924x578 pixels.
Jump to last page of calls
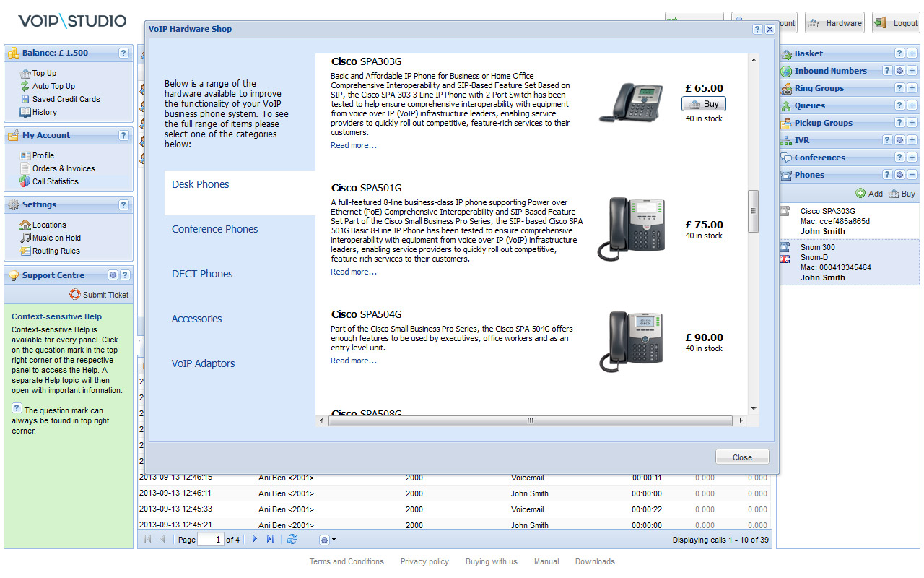coord(271,540)
